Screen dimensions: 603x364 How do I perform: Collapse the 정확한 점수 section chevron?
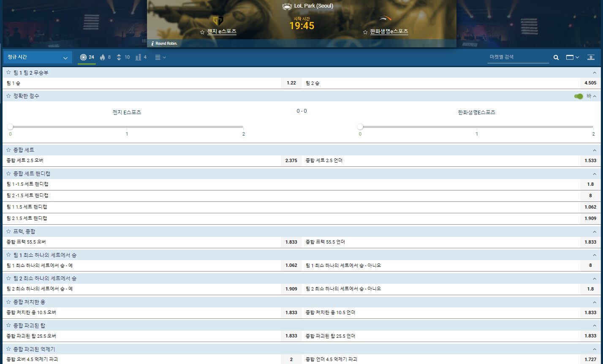click(595, 96)
